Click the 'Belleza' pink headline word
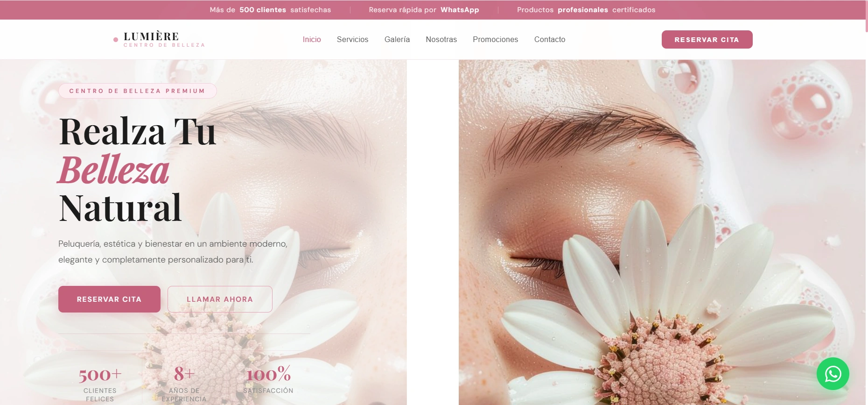The height and width of the screenshot is (405, 868). 113,170
